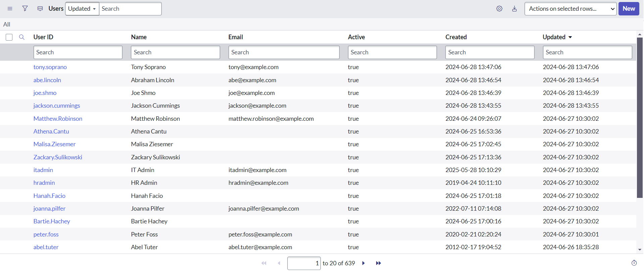Click the response time clock icon
644x272 pixels.
[x=634, y=263]
